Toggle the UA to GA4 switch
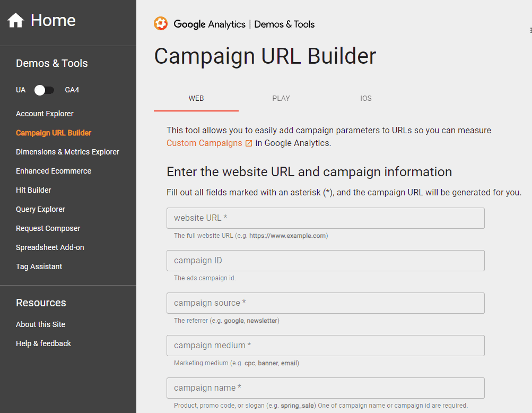Image resolution: width=532 pixels, height=413 pixels. [44, 90]
